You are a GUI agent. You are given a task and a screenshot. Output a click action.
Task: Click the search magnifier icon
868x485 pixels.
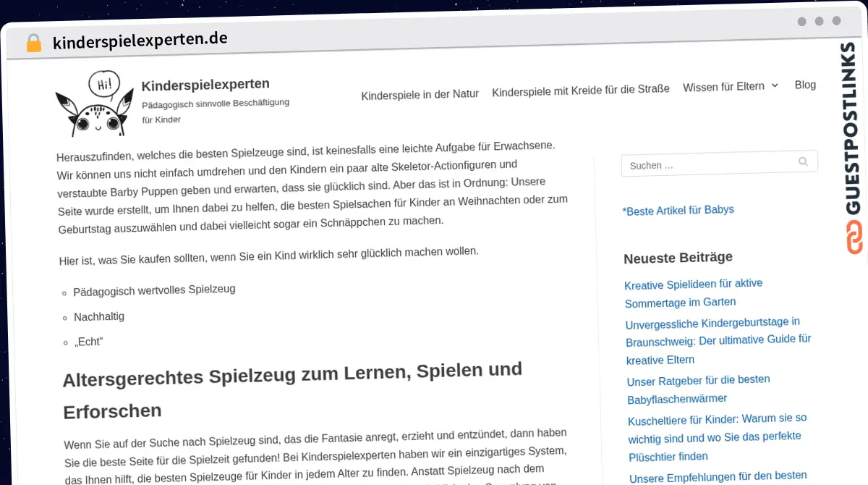click(803, 161)
